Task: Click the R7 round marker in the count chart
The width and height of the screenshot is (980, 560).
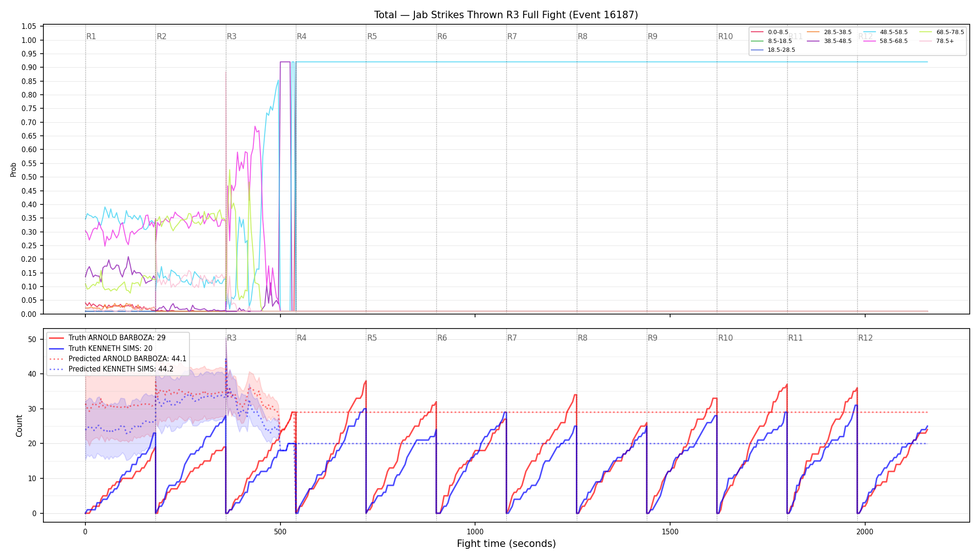Action: (x=512, y=338)
